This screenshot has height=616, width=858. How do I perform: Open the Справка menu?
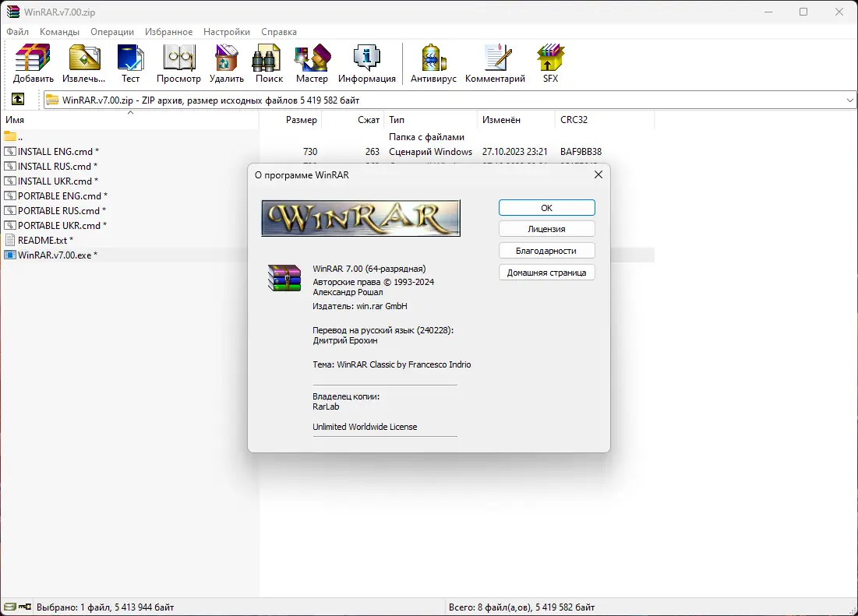279,32
